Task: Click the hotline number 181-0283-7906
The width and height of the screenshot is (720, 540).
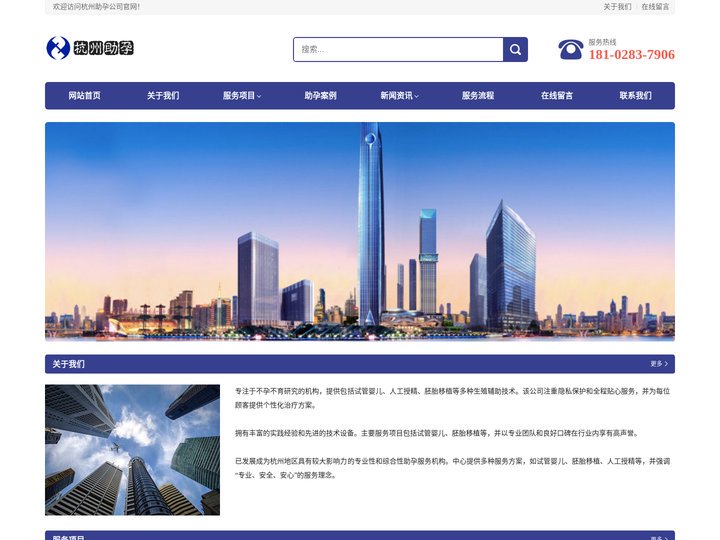Action: tap(632, 55)
